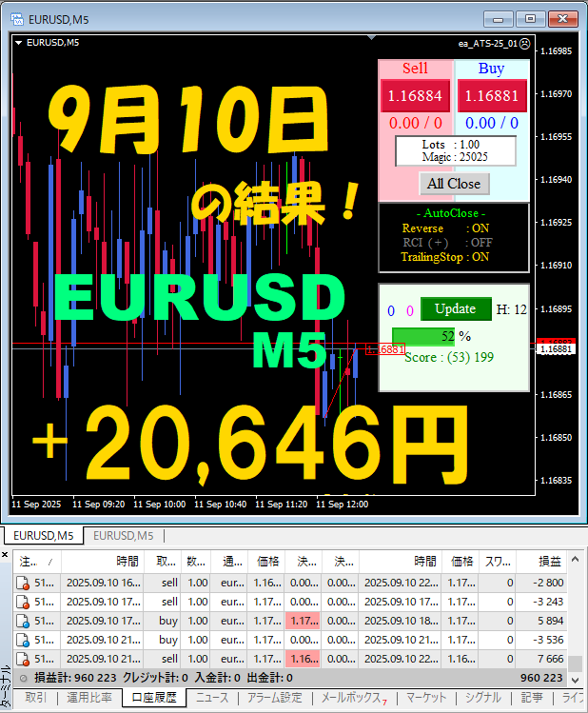Click the green Update button
Image resolution: width=588 pixels, height=713 pixels.
(x=456, y=308)
